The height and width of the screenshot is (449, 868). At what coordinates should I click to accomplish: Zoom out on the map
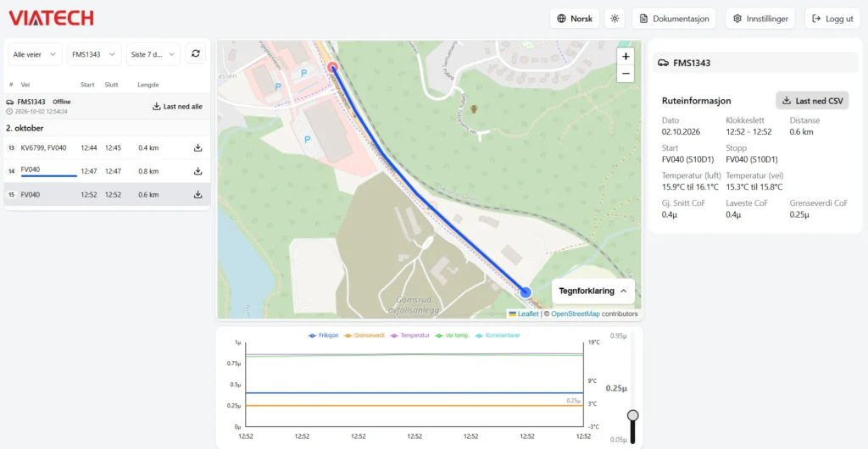[626, 74]
